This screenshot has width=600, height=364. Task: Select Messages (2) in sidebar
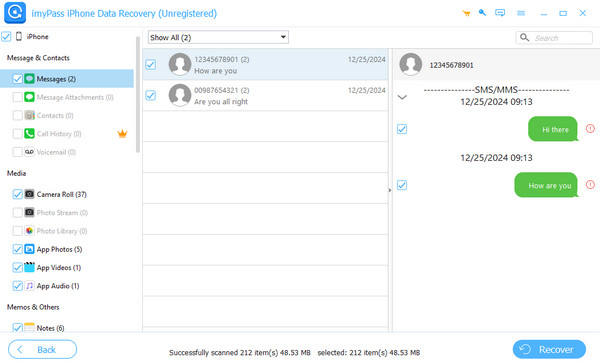pos(67,79)
